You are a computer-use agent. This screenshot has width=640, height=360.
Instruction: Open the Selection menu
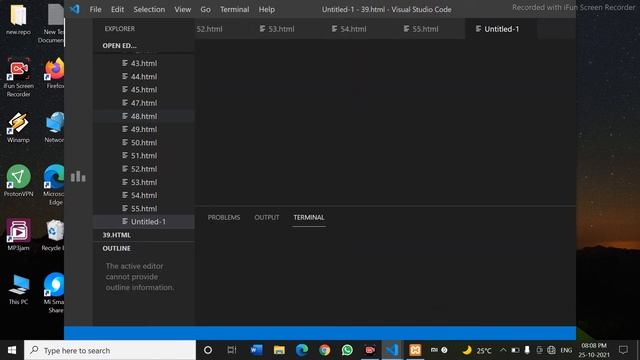pyautogui.click(x=149, y=9)
